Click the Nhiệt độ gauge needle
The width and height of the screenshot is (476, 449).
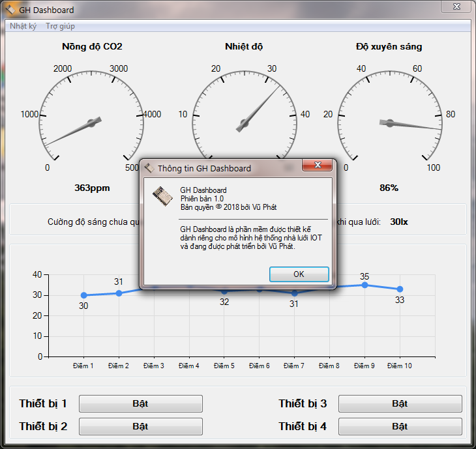[258, 109]
